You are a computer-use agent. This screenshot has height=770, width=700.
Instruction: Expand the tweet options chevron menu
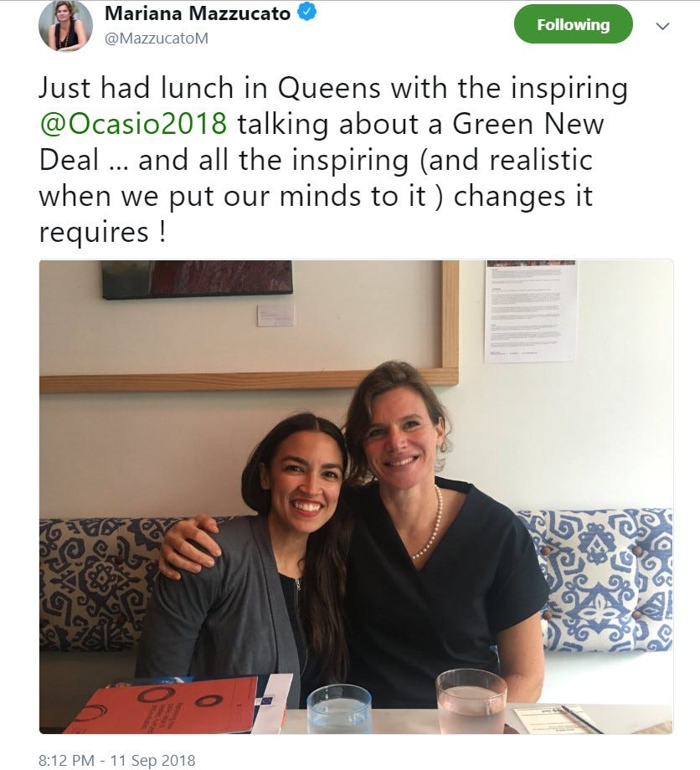pos(662,26)
